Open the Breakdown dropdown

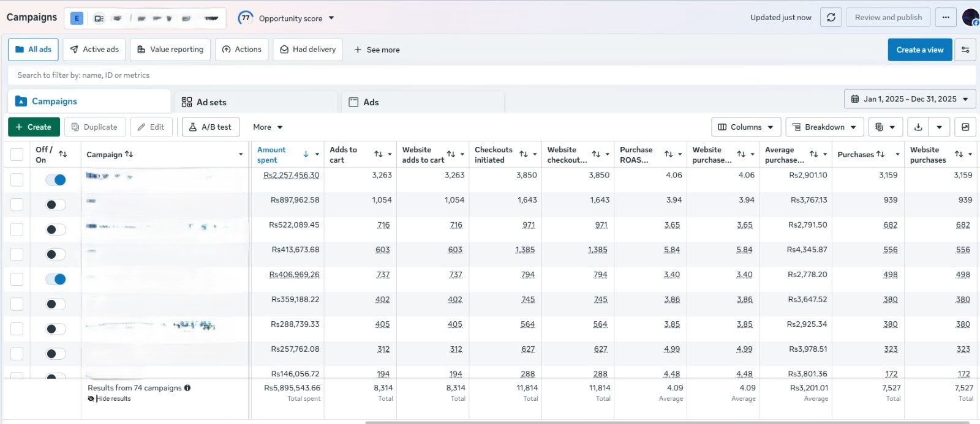click(x=824, y=127)
